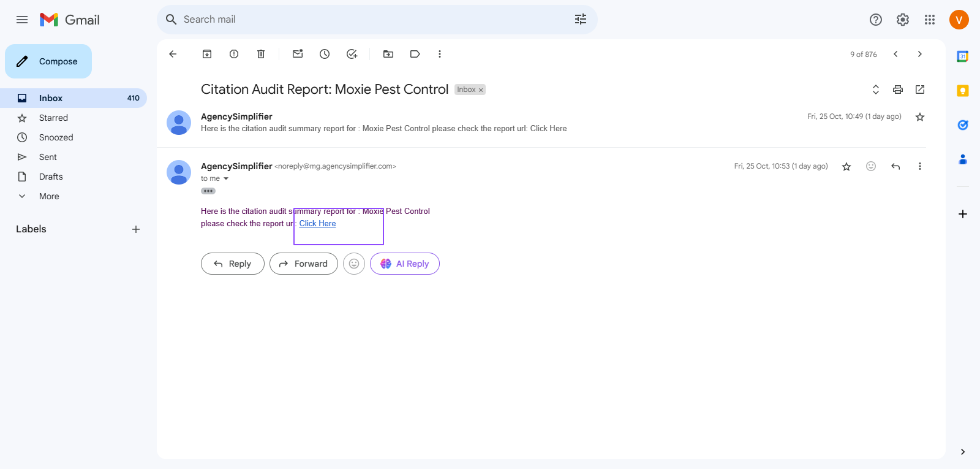Screen dimensions: 980x469
Task: Open the Google Account avatar V
Action: [959, 20]
